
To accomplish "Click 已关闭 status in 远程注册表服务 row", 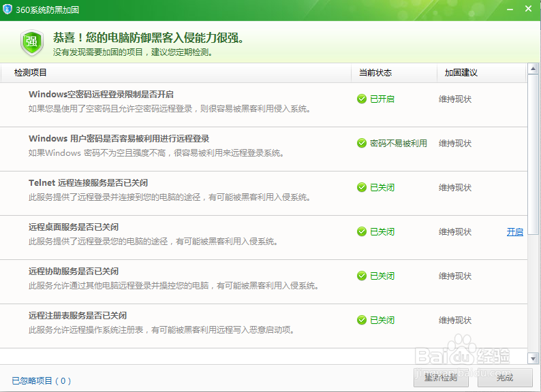I will (382, 320).
